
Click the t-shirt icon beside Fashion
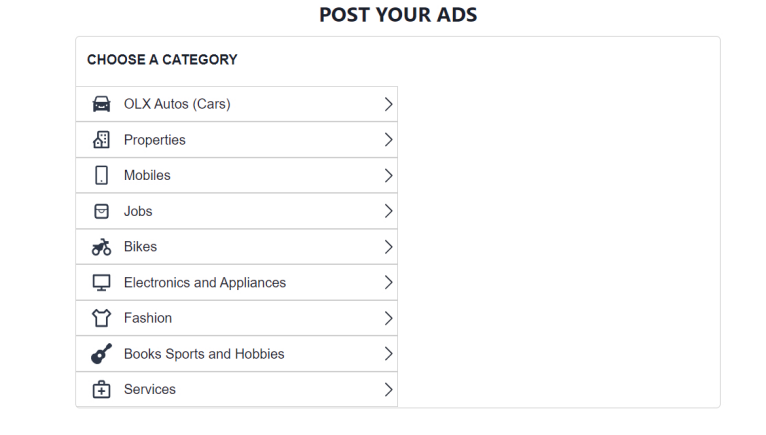[102, 318]
